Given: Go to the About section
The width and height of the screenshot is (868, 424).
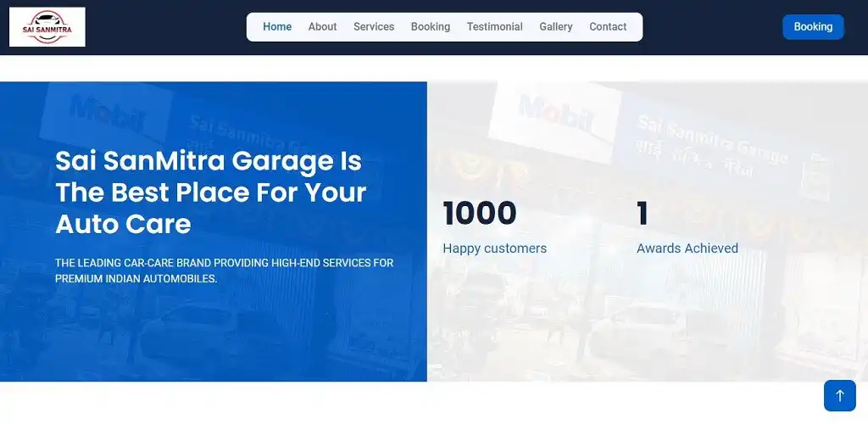Looking at the screenshot, I should pos(322,26).
